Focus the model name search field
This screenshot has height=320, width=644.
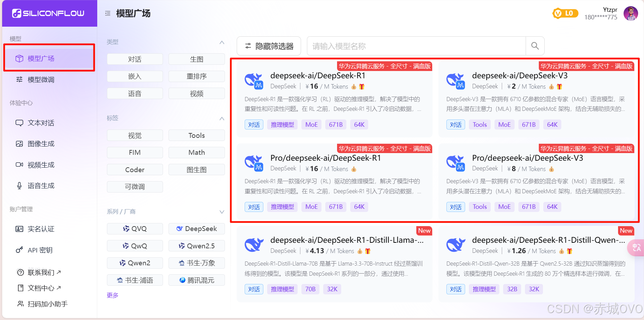[416, 46]
